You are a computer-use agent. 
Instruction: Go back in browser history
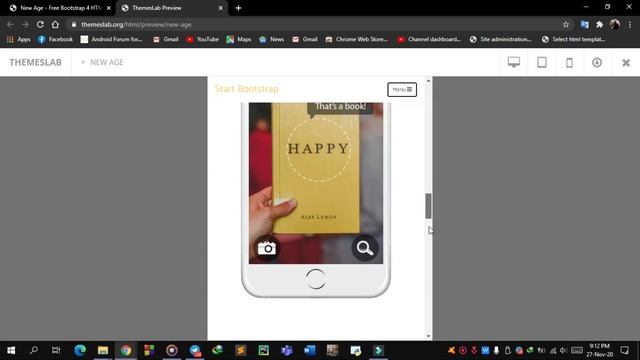(10, 24)
